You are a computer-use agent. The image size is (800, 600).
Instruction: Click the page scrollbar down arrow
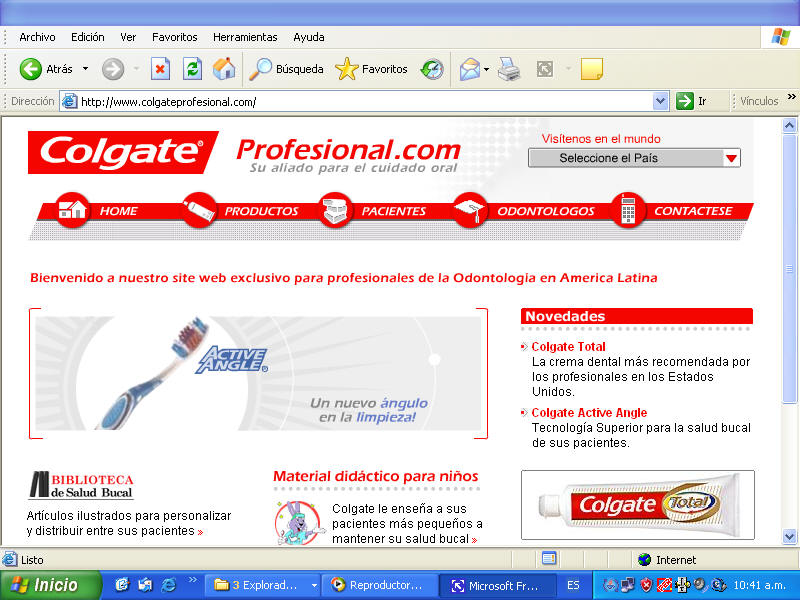[x=789, y=536]
